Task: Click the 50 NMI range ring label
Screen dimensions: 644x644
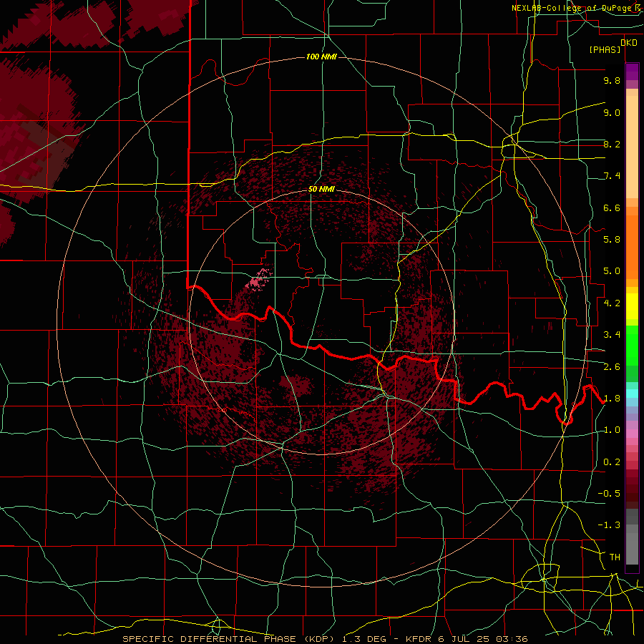Action: pos(321,190)
